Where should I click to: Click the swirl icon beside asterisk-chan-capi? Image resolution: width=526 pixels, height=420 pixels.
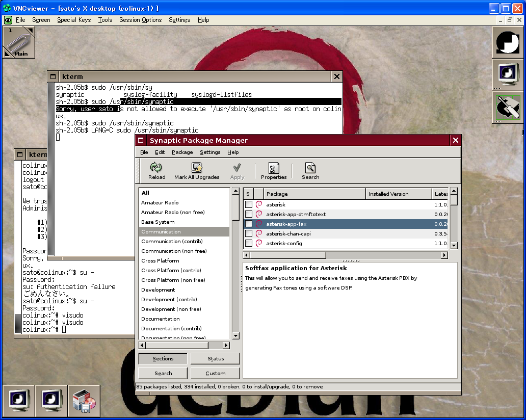258,233
